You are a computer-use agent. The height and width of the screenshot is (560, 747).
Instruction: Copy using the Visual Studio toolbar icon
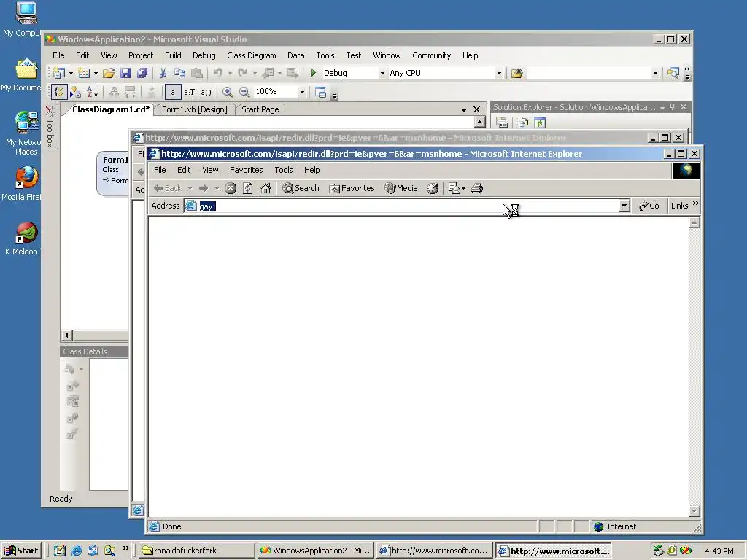click(x=179, y=73)
